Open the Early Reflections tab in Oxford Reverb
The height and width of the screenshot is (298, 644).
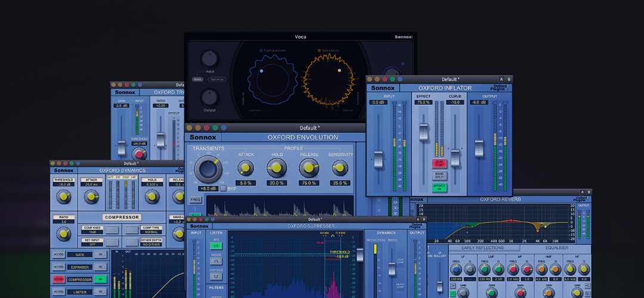click(x=482, y=248)
